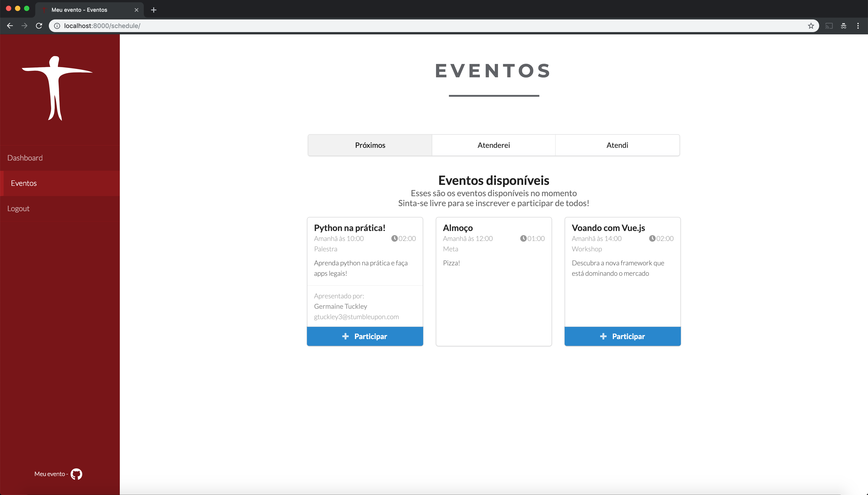Screen dimensions: 868x495
Task: Open the Chrome three-dot menu
Action: [858, 26]
